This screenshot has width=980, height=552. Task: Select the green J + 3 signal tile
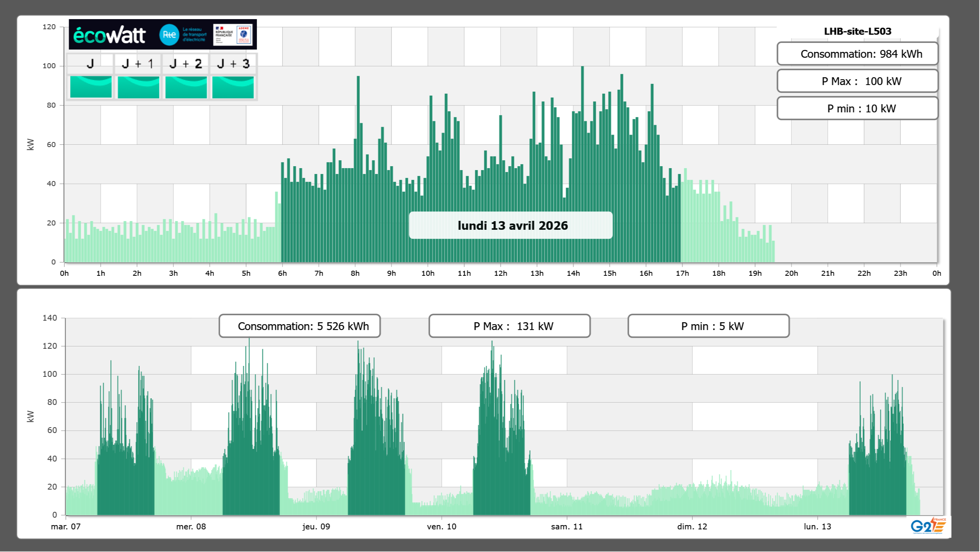pos(233,87)
